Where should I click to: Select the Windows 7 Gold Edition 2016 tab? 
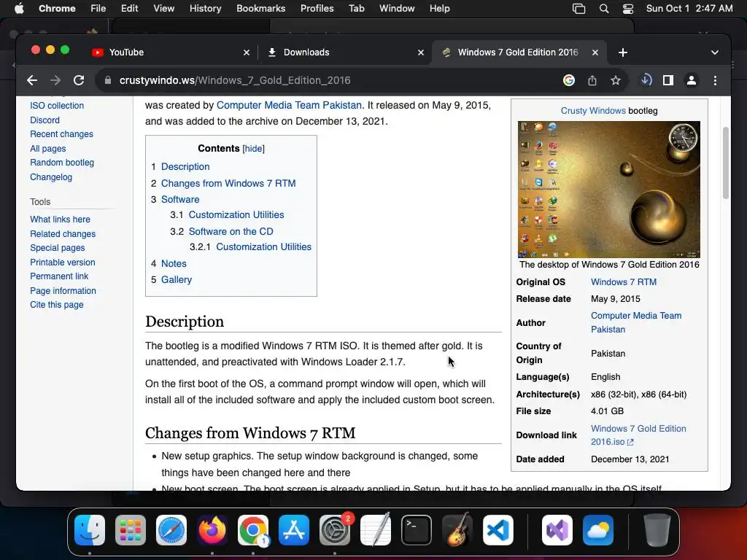click(x=518, y=52)
